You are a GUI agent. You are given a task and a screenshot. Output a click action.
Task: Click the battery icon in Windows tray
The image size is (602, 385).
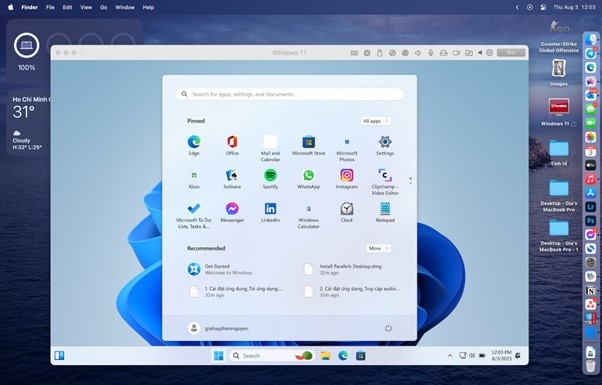coord(482,356)
